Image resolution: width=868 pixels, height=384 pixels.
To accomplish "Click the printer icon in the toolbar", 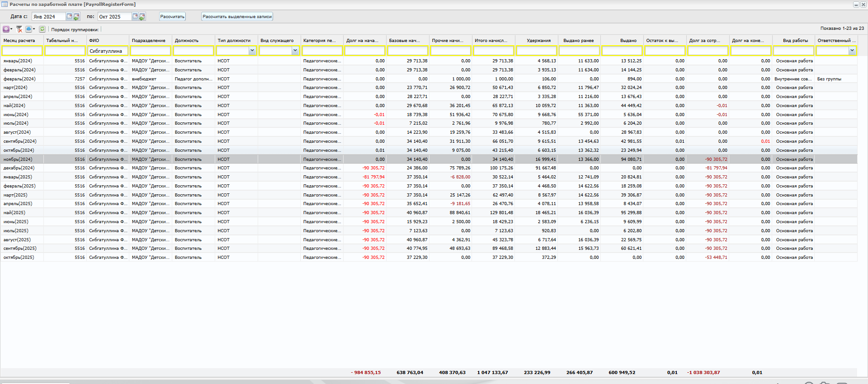I will coord(28,29).
